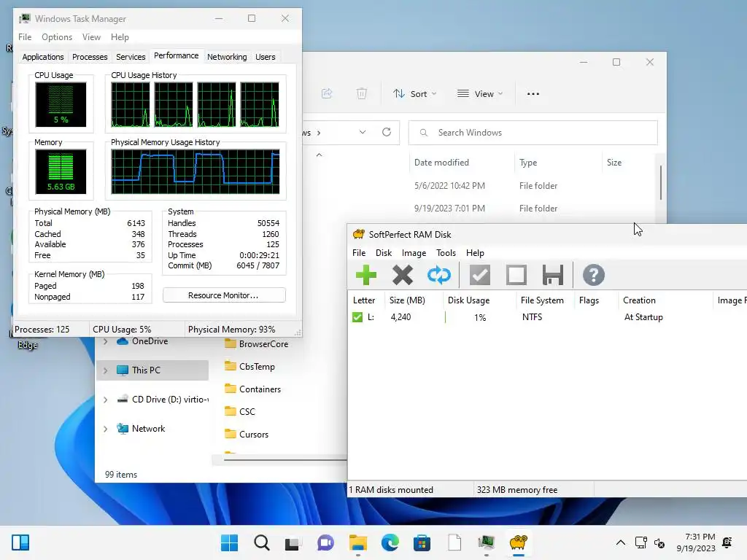Open Task Manager Options menu
Viewport: 747px width, 560px height.
coord(57,37)
